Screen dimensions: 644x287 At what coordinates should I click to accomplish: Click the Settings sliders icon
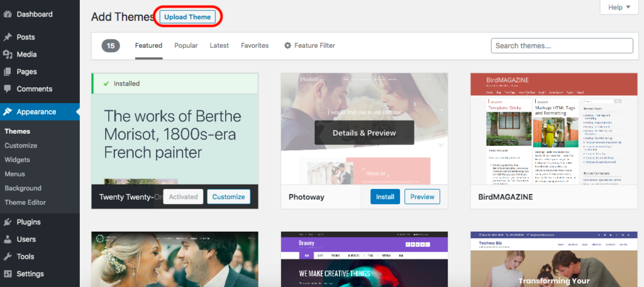pyautogui.click(x=8, y=274)
